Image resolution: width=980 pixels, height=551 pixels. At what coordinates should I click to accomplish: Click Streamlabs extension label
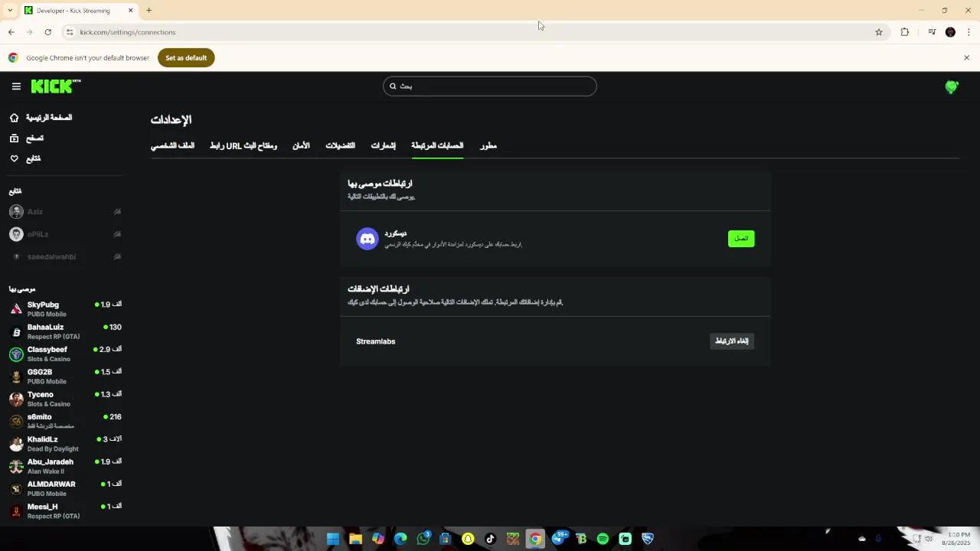(x=376, y=341)
